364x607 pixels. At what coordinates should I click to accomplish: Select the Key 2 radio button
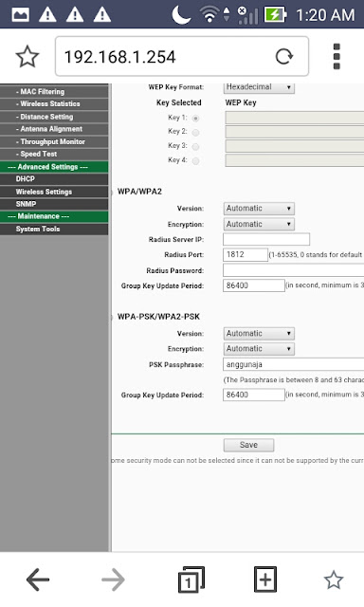coord(195,133)
